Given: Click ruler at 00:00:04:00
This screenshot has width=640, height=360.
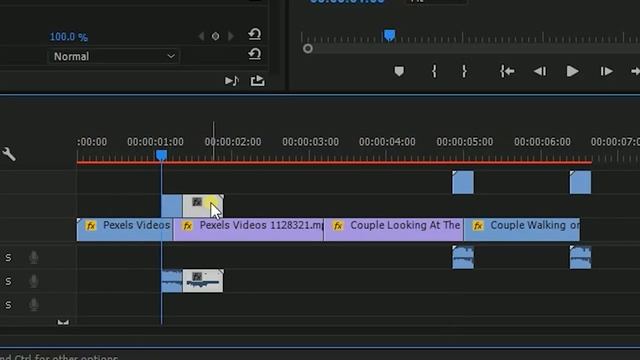Looking at the screenshot, I should pyautogui.click(x=387, y=142).
